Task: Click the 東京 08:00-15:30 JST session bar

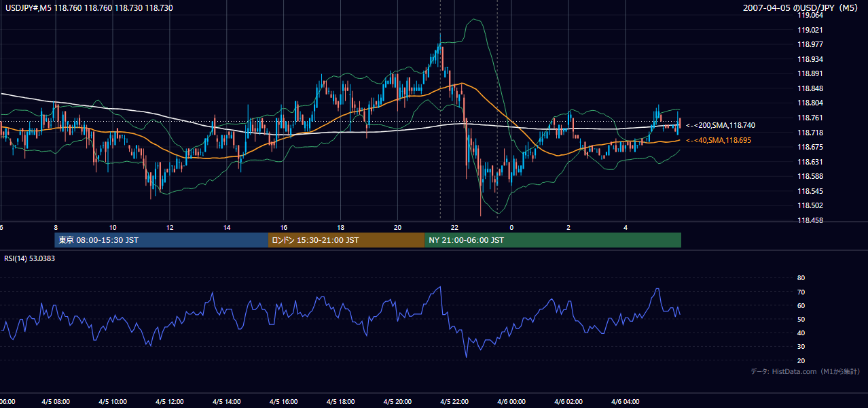Action: (162, 240)
